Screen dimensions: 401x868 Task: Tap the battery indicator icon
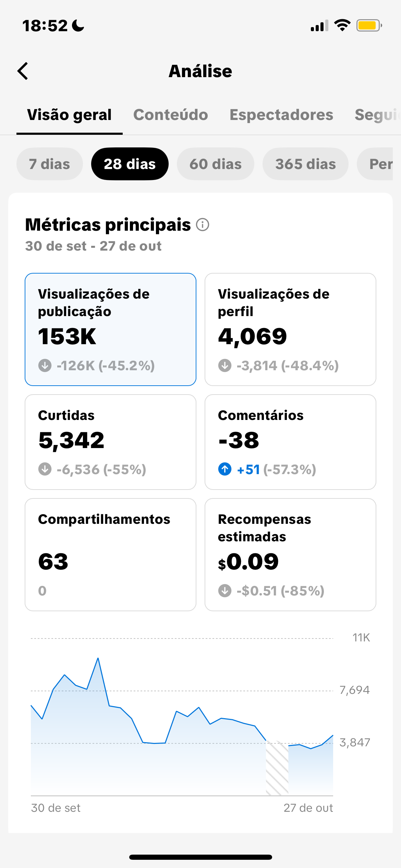click(369, 25)
